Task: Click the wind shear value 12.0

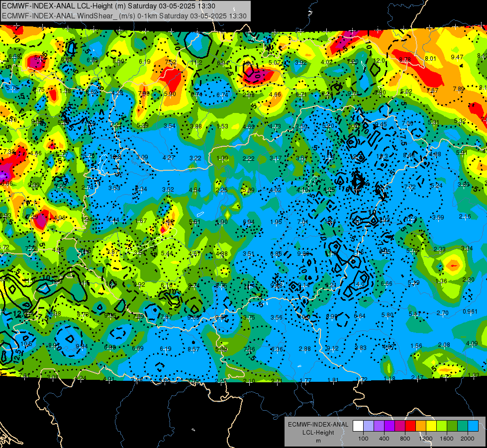Action: 379,61
